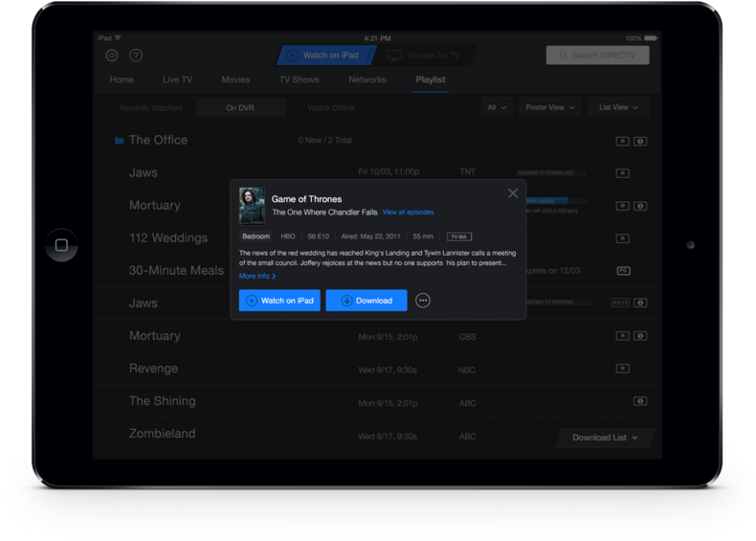Open the More info link
756x541 pixels.
(x=257, y=276)
